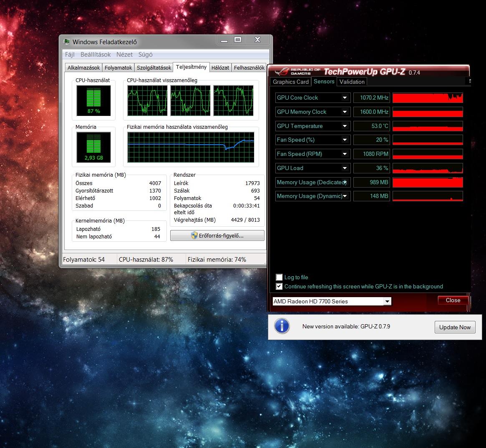Click the first CPU core history graph

(x=147, y=100)
